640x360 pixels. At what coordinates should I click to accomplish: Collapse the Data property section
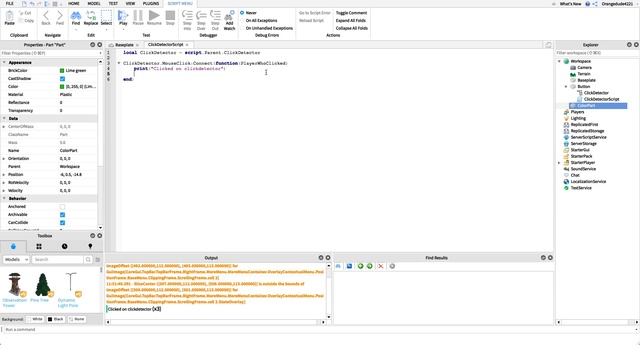4,118
